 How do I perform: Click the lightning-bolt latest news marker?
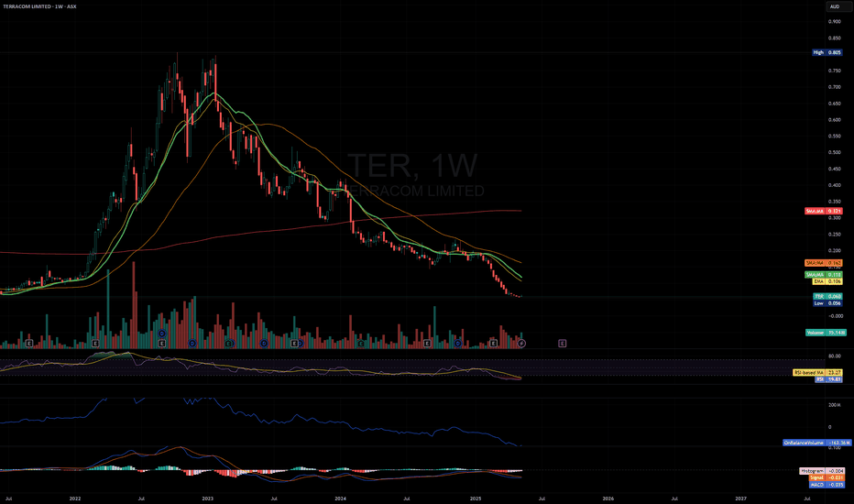(x=521, y=344)
